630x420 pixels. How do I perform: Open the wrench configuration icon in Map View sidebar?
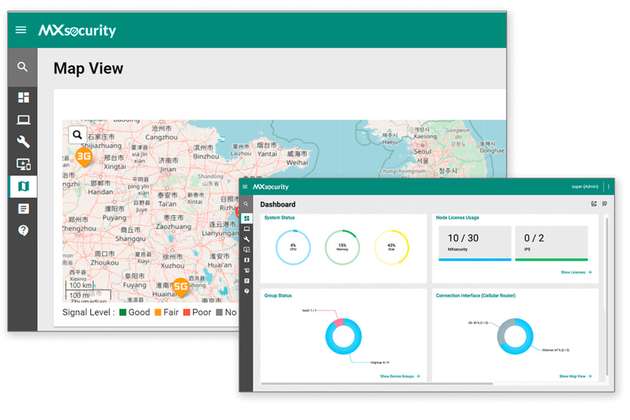(23, 142)
